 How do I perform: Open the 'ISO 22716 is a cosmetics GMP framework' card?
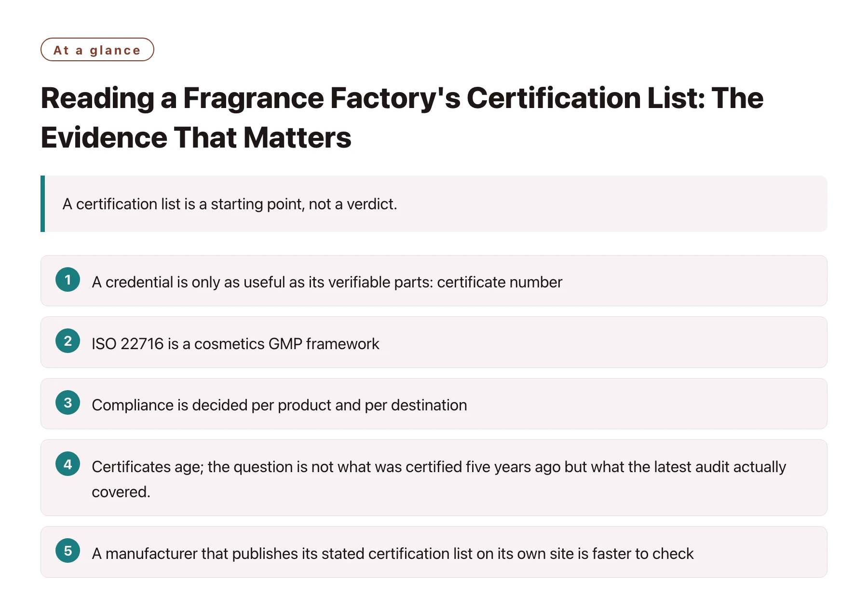pyautogui.click(x=434, y=342)
